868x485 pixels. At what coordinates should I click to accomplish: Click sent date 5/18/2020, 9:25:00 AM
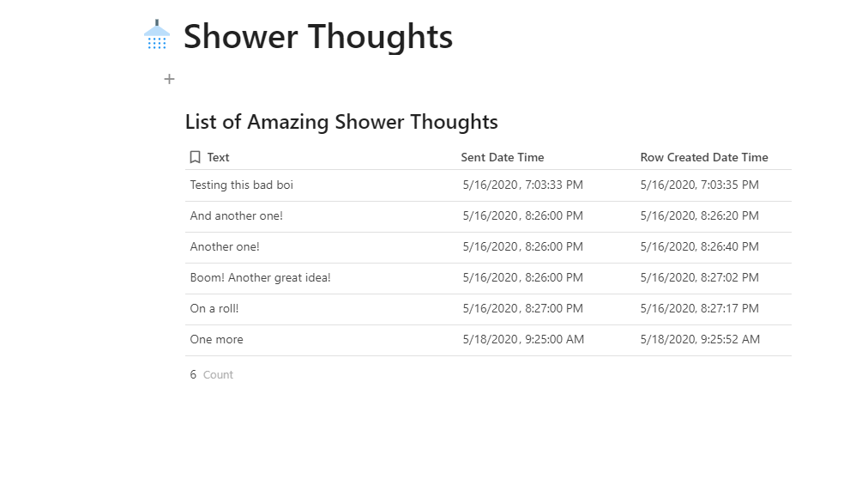tap(523, 339)
